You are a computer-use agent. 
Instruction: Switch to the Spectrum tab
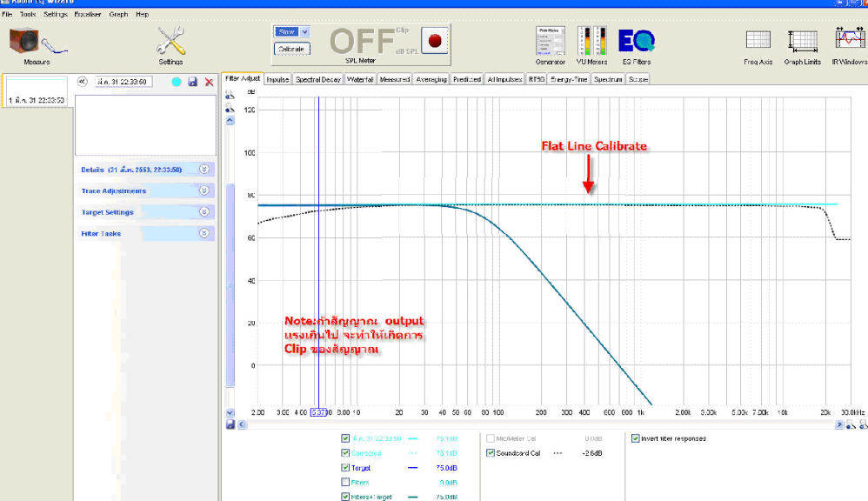tap(608, 80)
